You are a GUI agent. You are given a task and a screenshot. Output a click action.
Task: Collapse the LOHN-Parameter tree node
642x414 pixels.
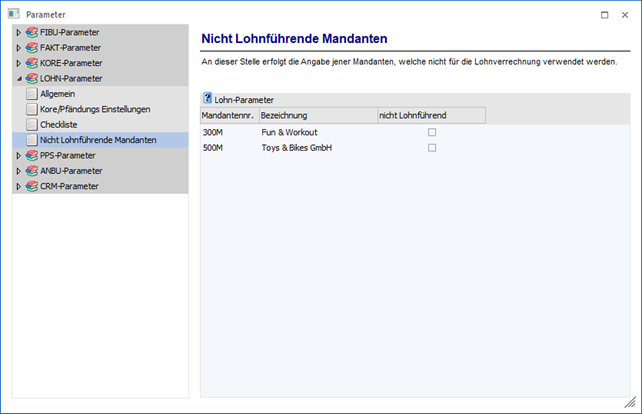point(18,78)
